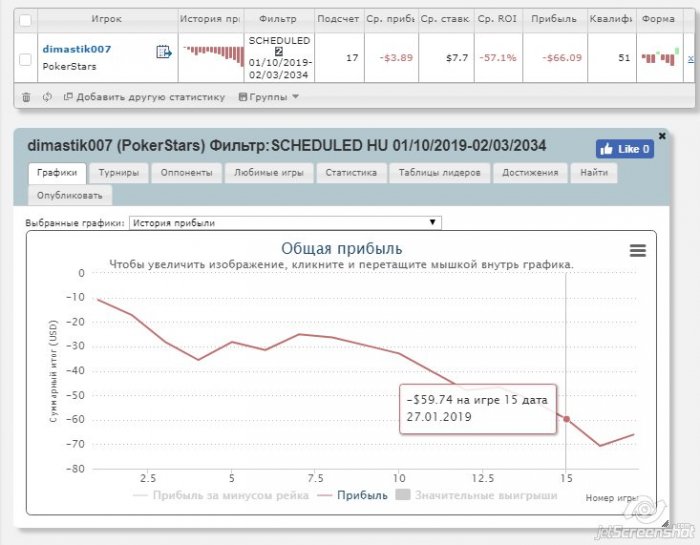Switch to the Любимые игры tab
The image size is (700, 545).
[x=269, y=173]
